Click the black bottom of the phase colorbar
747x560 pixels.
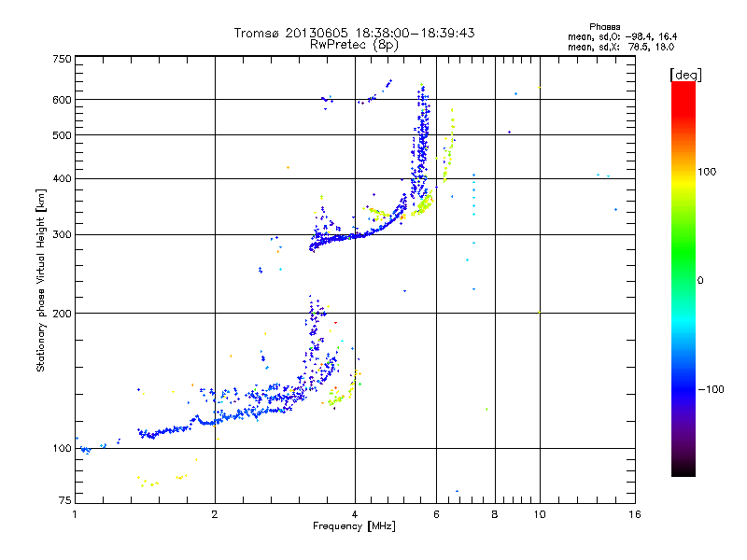[x=684, y=469]
